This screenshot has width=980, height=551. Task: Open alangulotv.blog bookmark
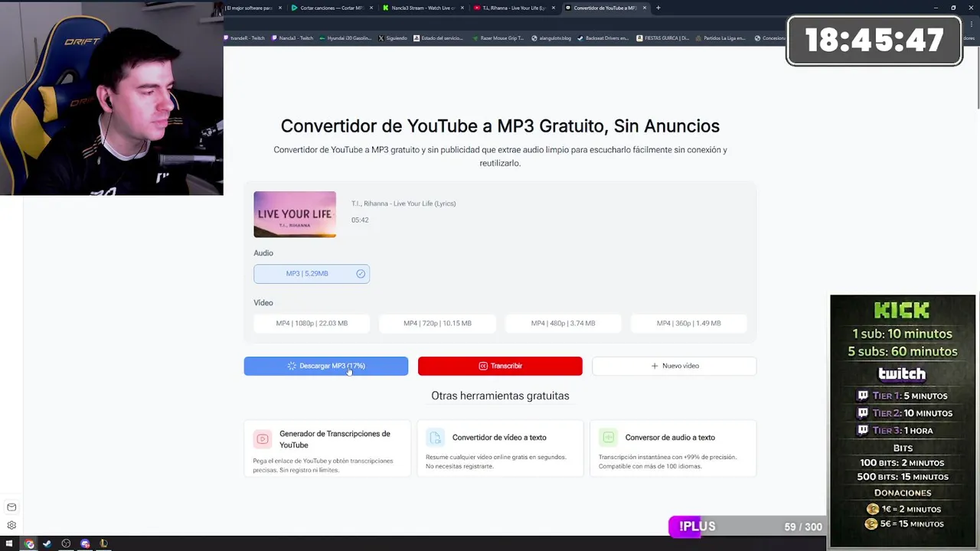tap(551, 38)
